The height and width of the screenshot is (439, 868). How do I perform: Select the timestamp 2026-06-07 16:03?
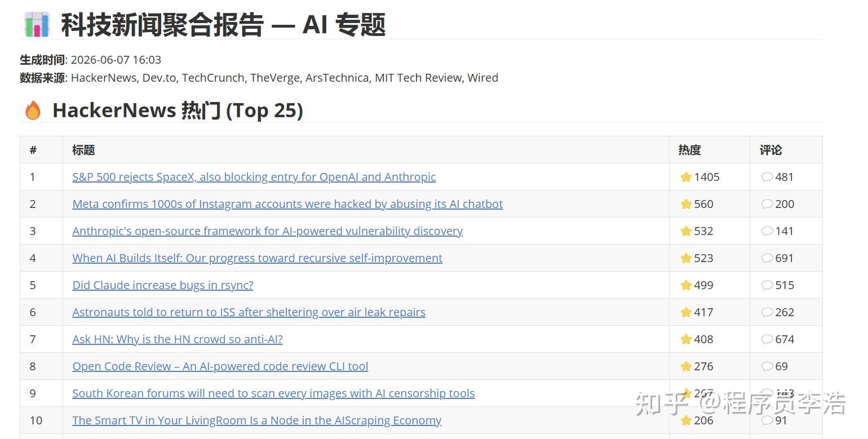tap(116, 60)
